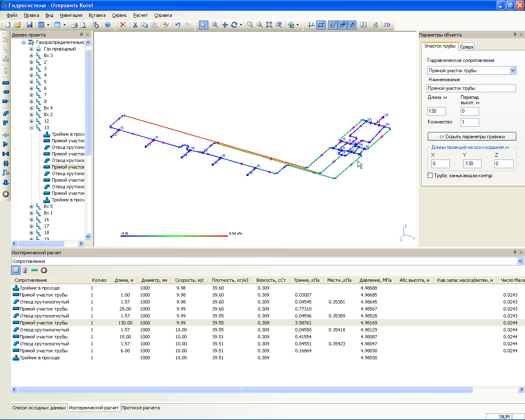The width and height of the screenshot is (525, 420).
Task: Click the 'Длина, м' input field
Action: pos(436,111)
